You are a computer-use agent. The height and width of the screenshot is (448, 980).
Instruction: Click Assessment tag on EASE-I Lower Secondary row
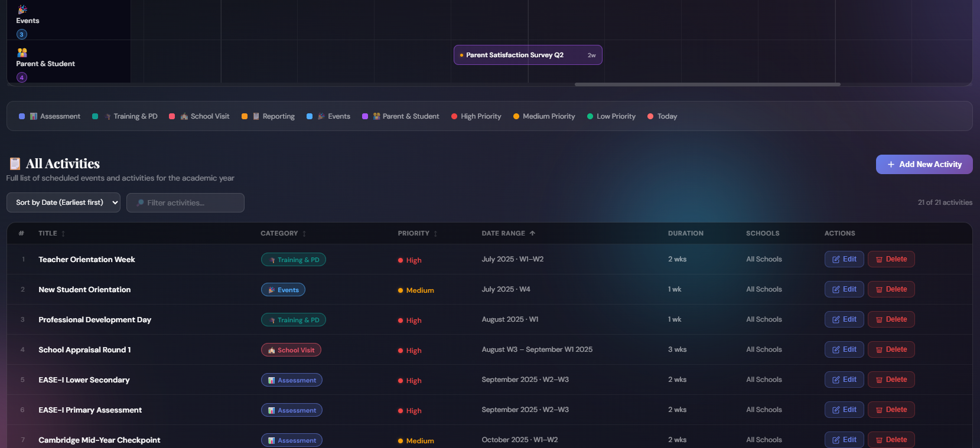click(292, 380)
